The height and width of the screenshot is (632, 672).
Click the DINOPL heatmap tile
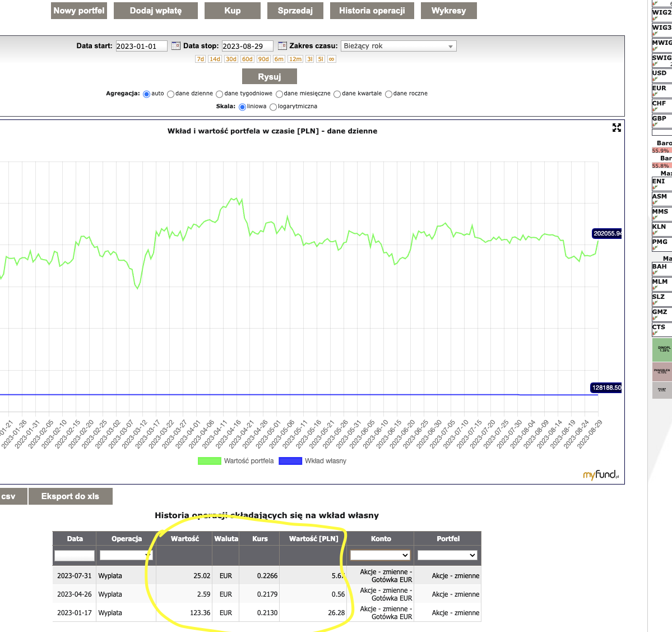662,349
